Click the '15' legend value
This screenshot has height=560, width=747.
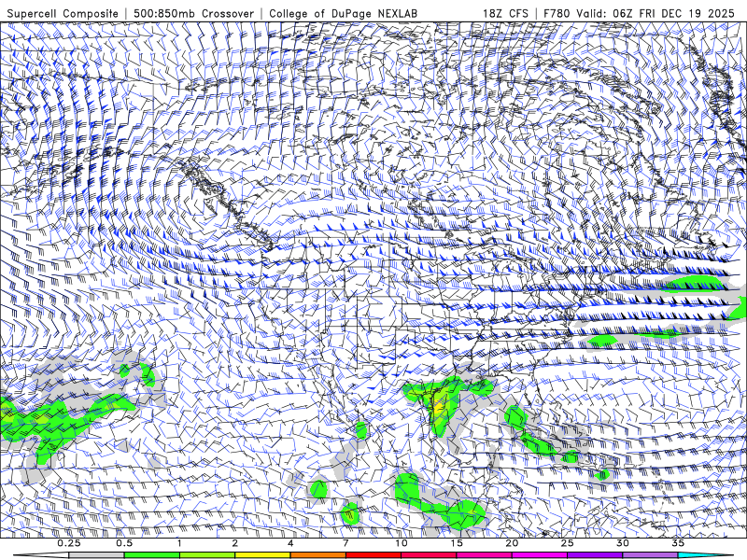click(457, 543)
